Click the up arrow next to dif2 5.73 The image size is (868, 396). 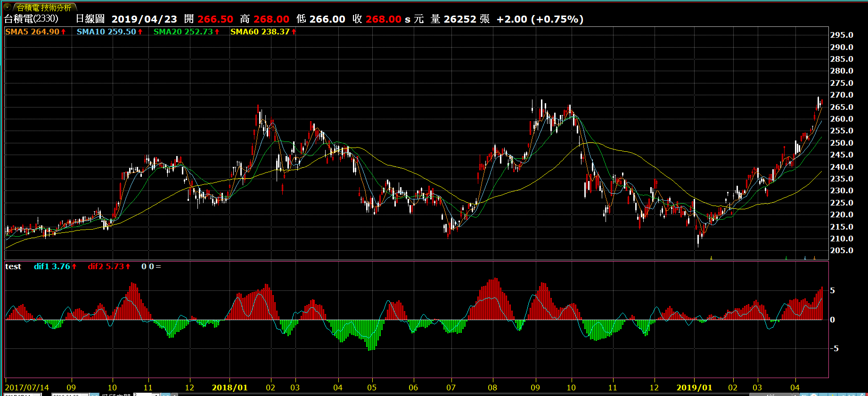point(128,266)
